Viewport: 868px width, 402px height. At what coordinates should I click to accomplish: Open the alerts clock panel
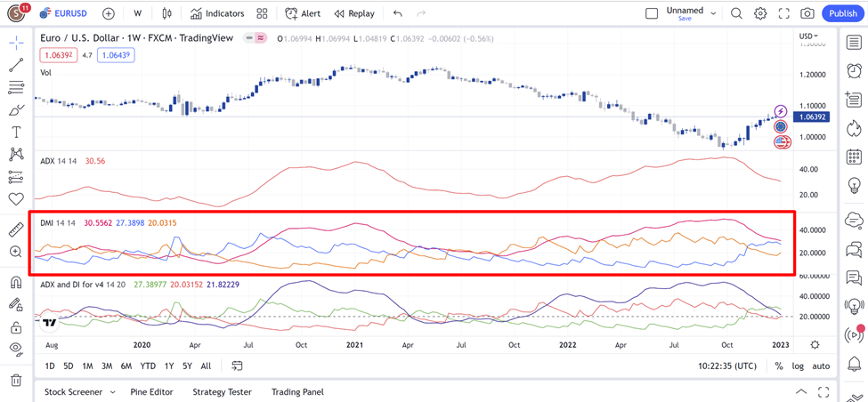click(x=854, y=71)
